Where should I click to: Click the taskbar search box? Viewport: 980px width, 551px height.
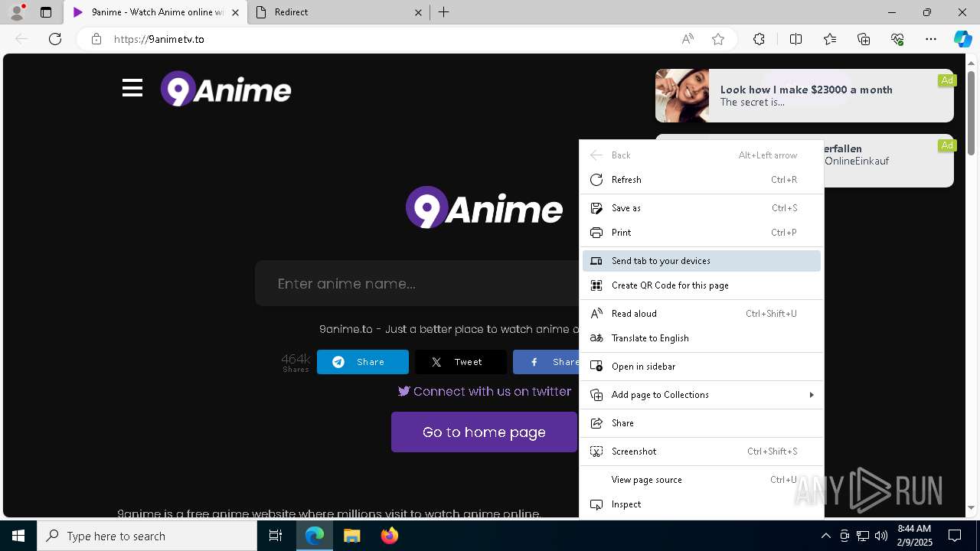pyautogui.click(x=147, y=536)
